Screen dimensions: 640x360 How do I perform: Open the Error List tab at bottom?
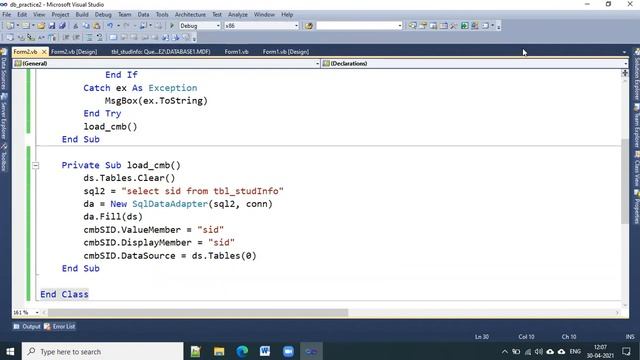[x=60, y=327]
